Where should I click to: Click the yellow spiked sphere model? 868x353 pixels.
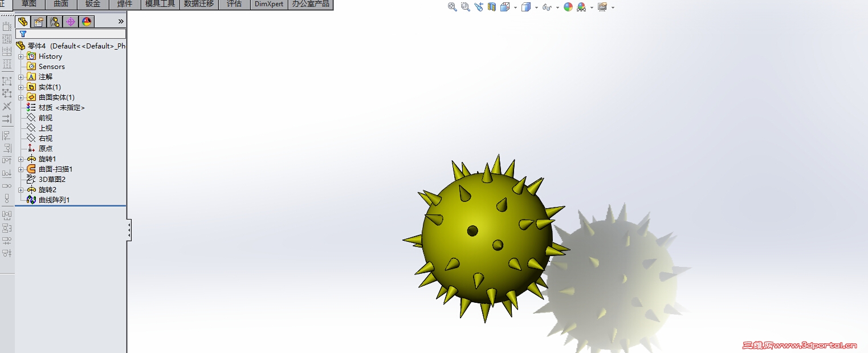pyautogui.click(x=487, y=238)
